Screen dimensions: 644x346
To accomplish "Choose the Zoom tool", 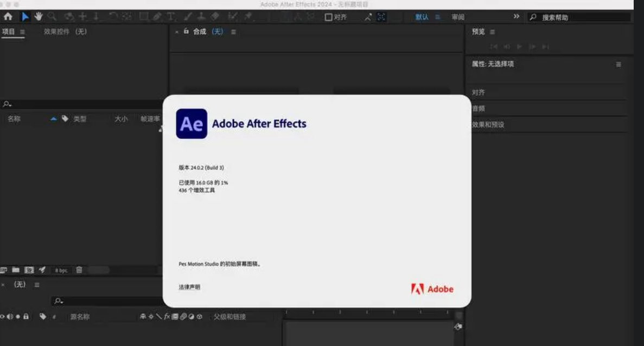I will click(52, 17).
